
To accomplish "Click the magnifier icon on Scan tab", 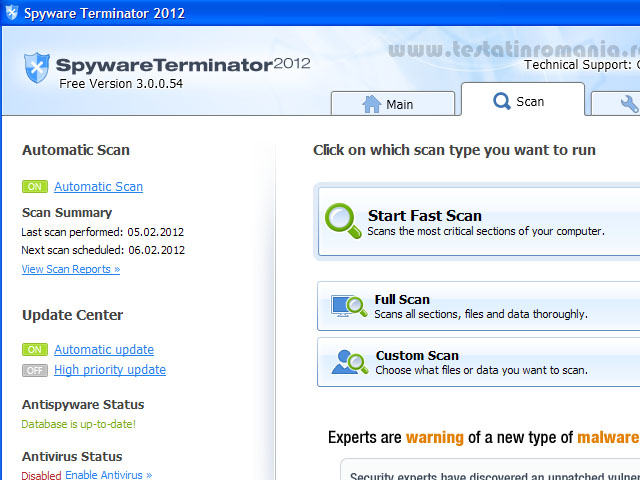I will coord(502,101).
